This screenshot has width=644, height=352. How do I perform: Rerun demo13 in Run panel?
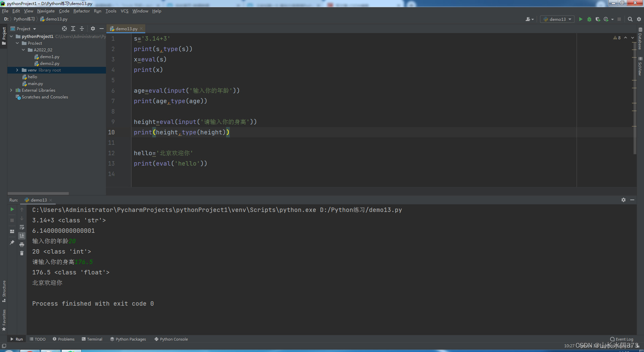[x=12, y=209]
